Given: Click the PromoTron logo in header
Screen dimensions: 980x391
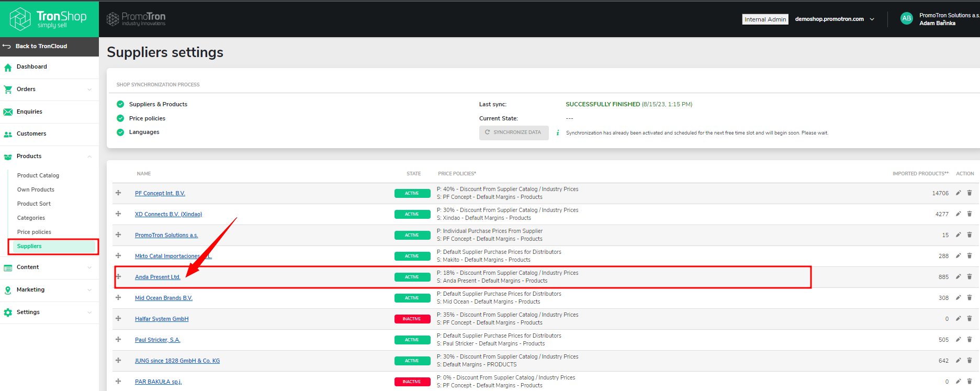Looking at the screenshot, I should [x=136, y=19].
